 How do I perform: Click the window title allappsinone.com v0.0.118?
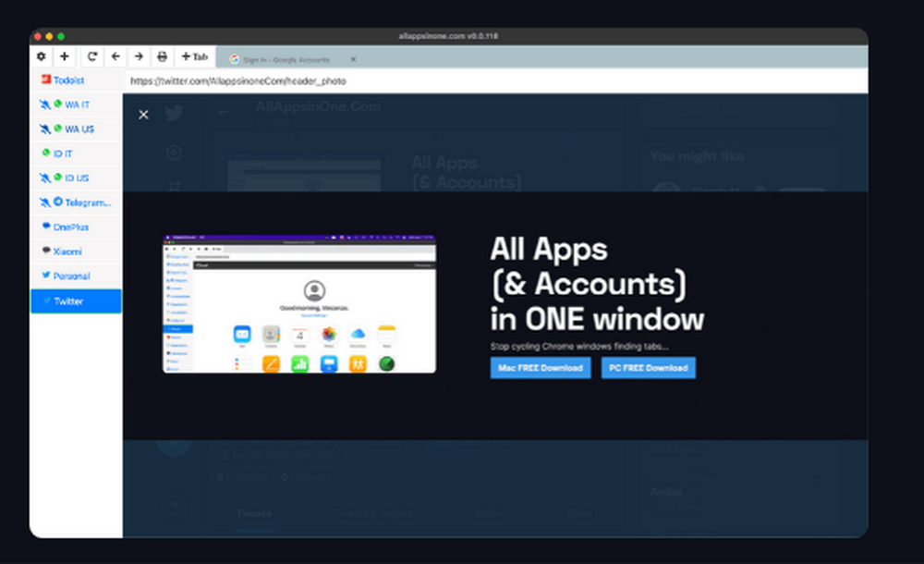[448, 36]
